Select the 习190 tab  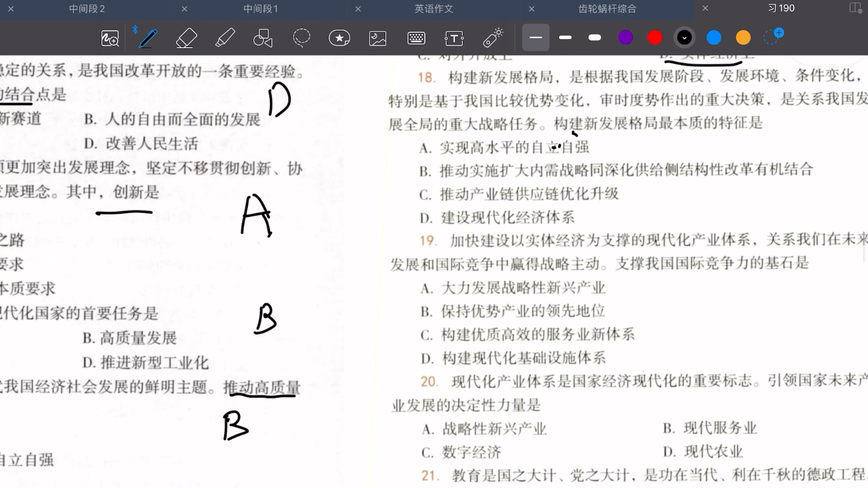(x=781, y=8)
